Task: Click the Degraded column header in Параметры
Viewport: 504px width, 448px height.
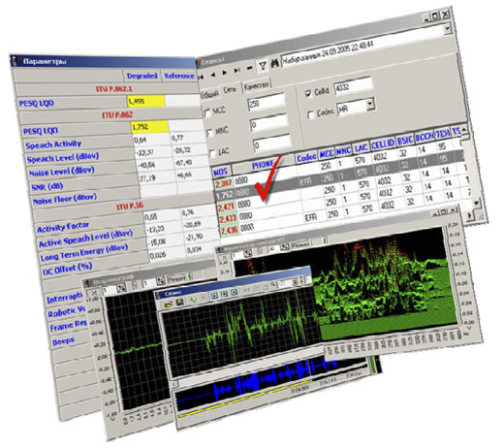Action: 142,76
